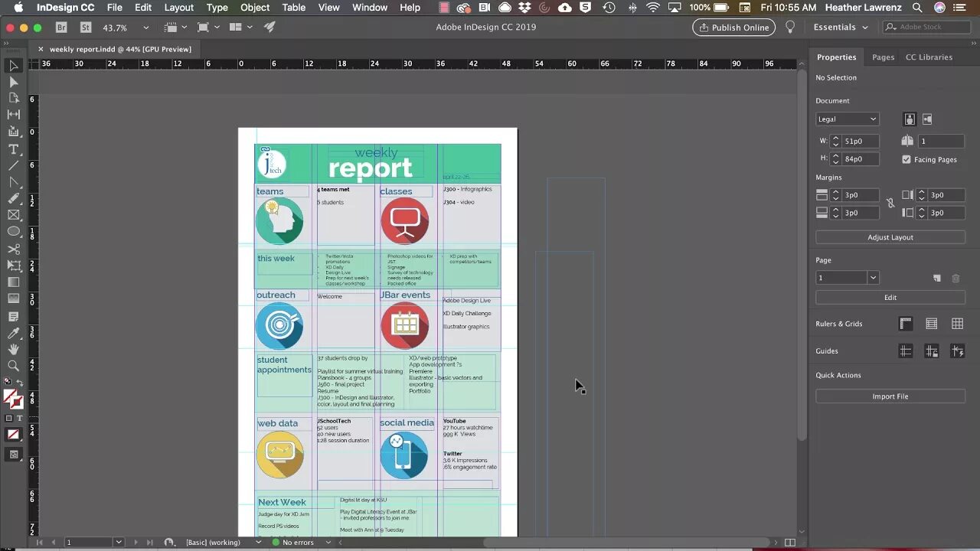Screen dimensions: 980x551
Task: Select the Line tool
Action: click(x=13, y=165)
